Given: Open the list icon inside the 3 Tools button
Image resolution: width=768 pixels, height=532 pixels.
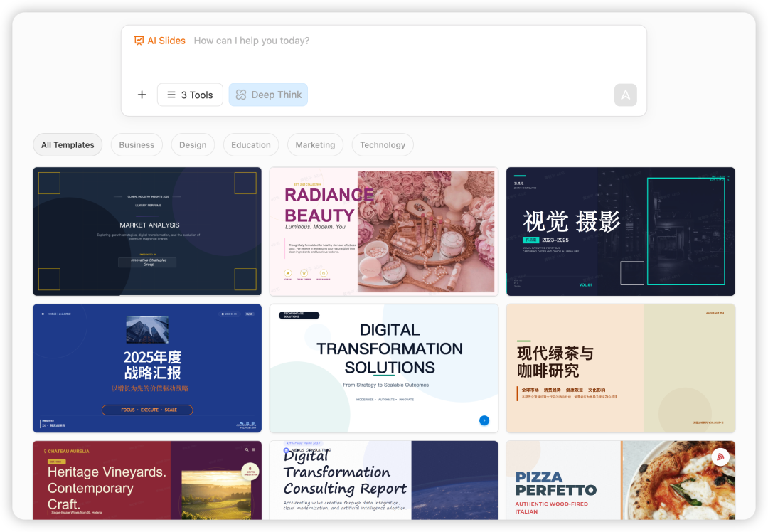Looking at the screenshot, I should click(171, 94).
